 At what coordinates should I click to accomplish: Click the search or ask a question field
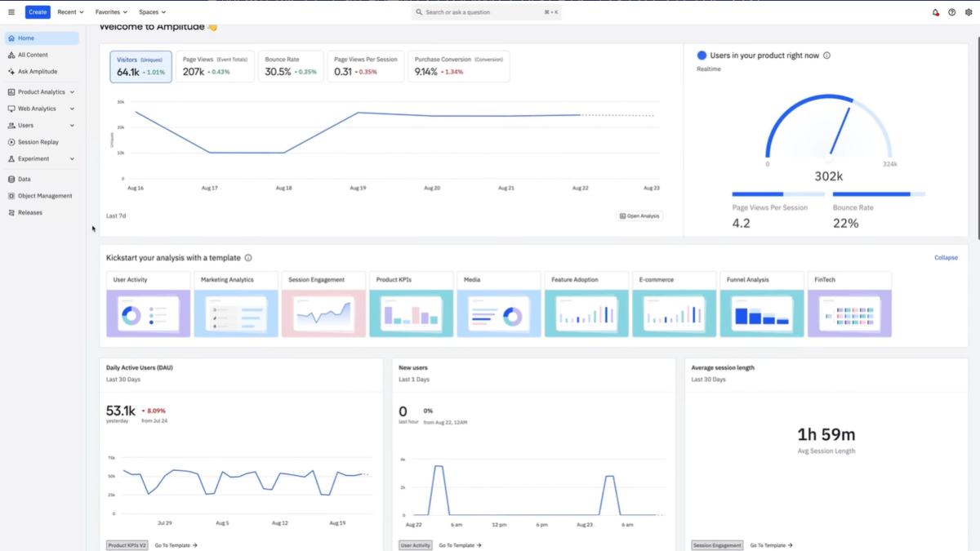(487, 12)
